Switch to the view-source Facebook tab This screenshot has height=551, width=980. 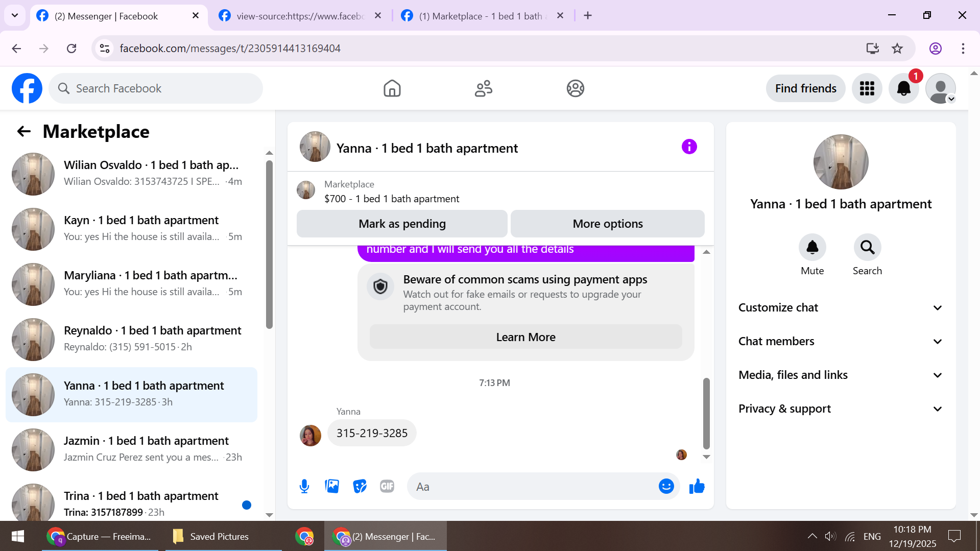pos(300,16)
